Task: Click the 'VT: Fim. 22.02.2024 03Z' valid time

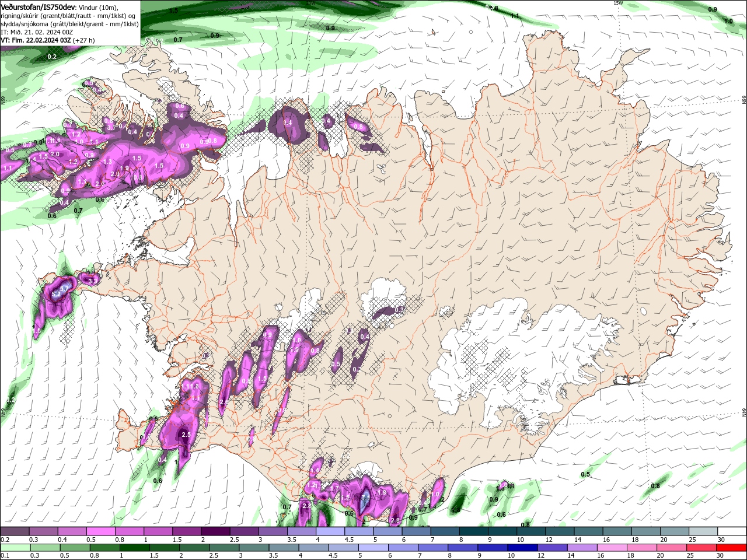Action: [36, 40]
